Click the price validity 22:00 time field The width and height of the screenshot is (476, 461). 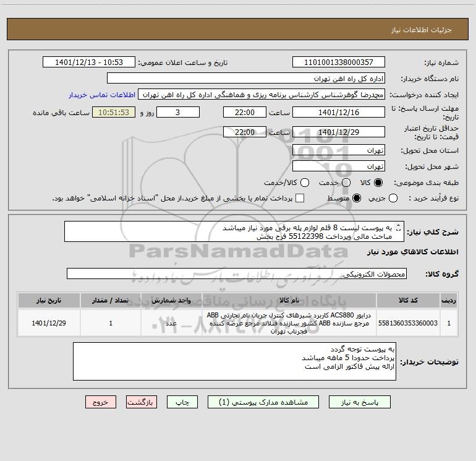coord(244,132)
